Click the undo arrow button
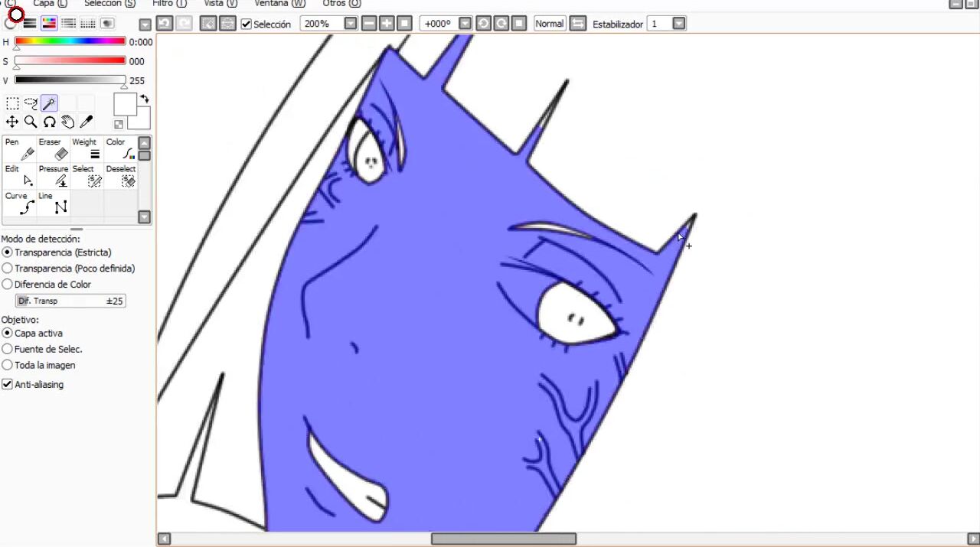Image resolution: width=980 pixels, height=547 pixels. 164,24
